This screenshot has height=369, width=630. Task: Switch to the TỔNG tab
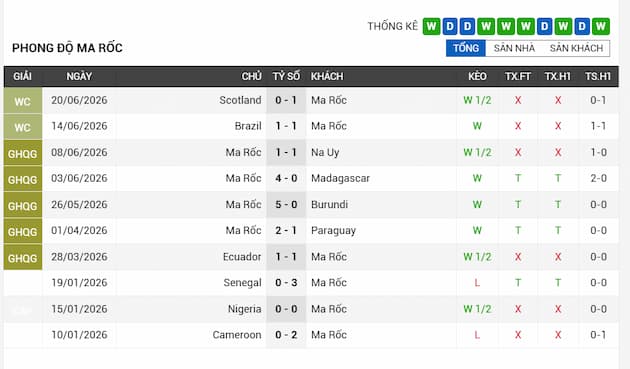tap(466, 48)
